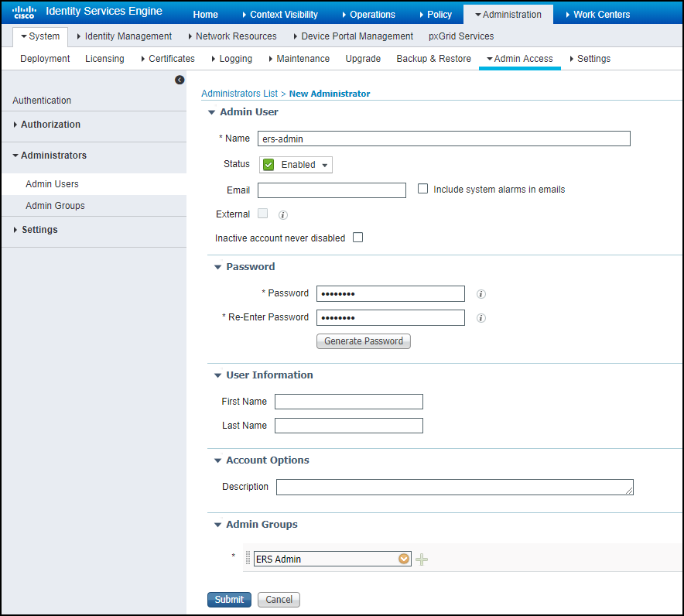The width and height of the screenshot is (684, 616).
Task: Open the ERS Admin group dropdown
Action: [x=403, y=559]
